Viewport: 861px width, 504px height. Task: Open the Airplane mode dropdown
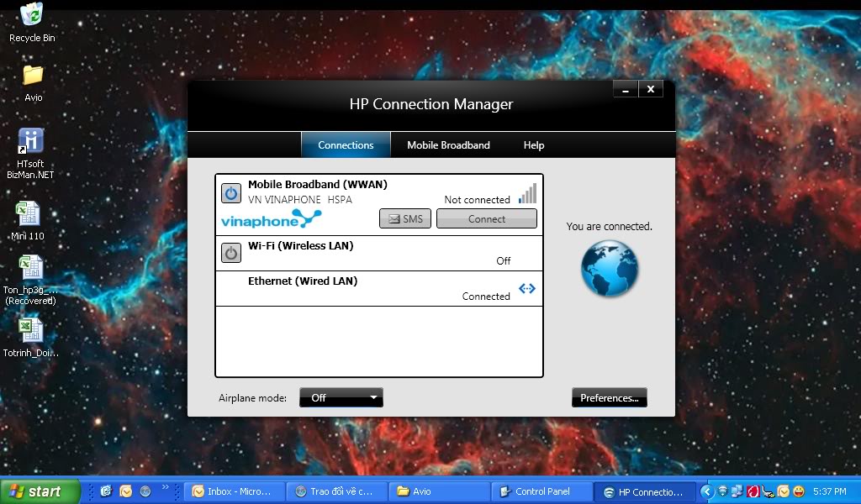pyautogui.click(x=341, y=397)
